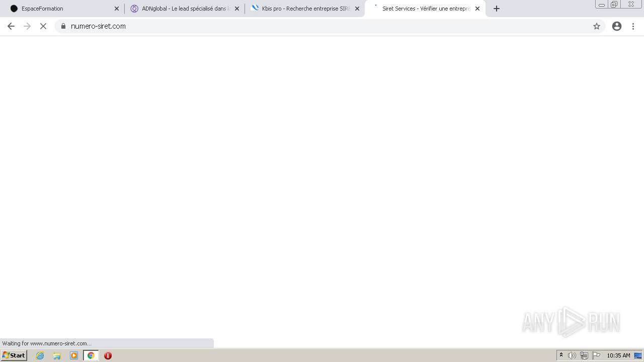Switch to the ADNglobal tab
Viewport: 644px width, 362px height.
tap(184, 9)
